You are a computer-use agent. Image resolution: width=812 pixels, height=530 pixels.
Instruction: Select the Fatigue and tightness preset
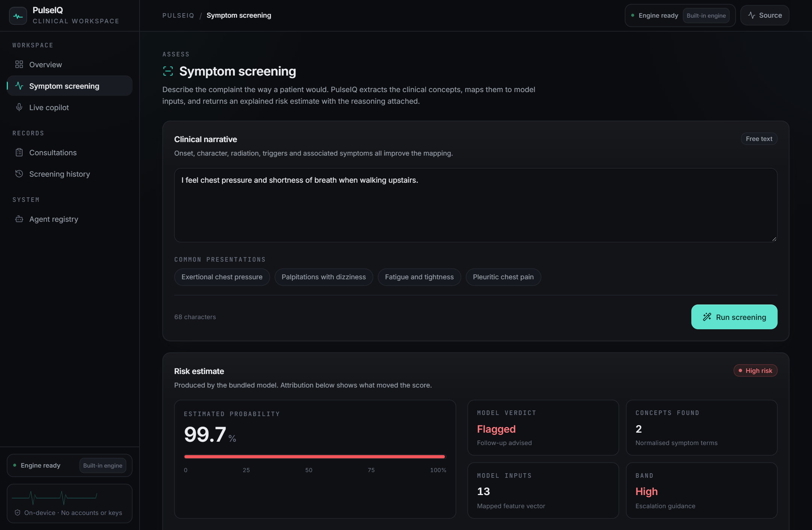coord(419,277)
